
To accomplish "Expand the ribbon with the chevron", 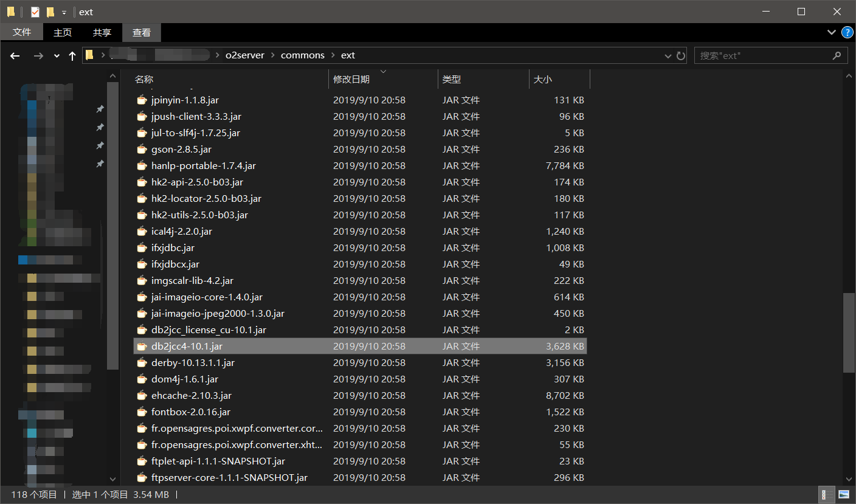I will coord(831,32).
